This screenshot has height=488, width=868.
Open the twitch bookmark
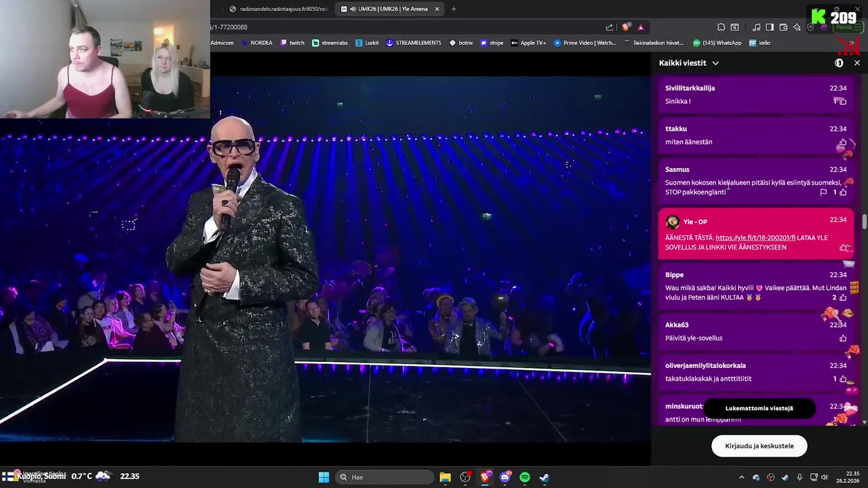click(292, 43)
